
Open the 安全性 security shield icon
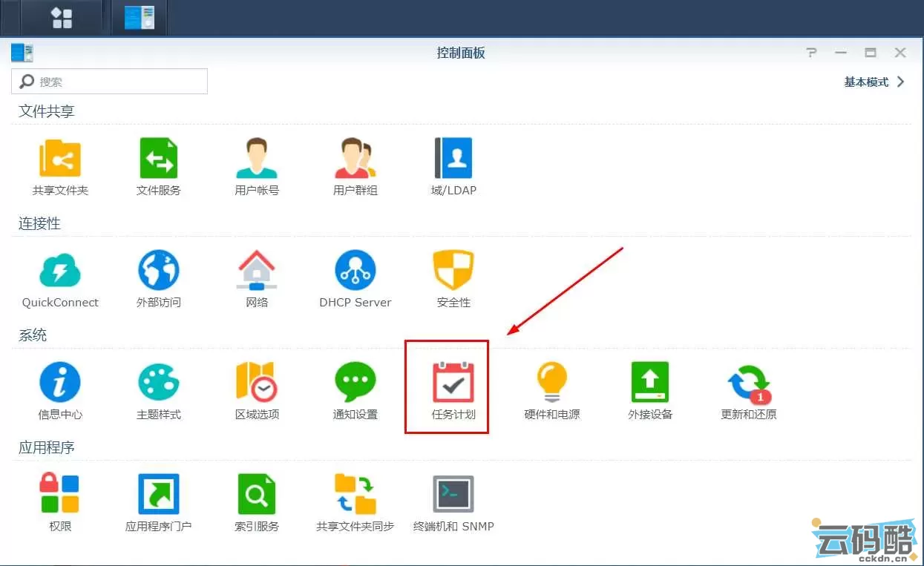[x=453, y=270]
